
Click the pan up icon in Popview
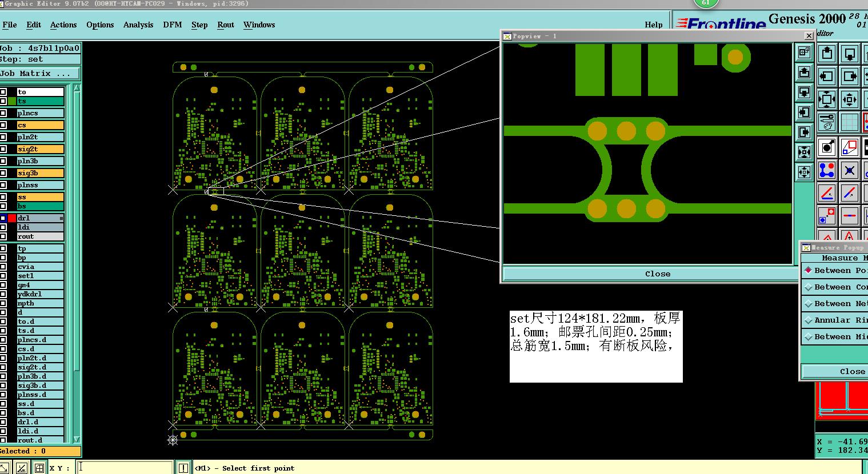[x=804, y=73]
